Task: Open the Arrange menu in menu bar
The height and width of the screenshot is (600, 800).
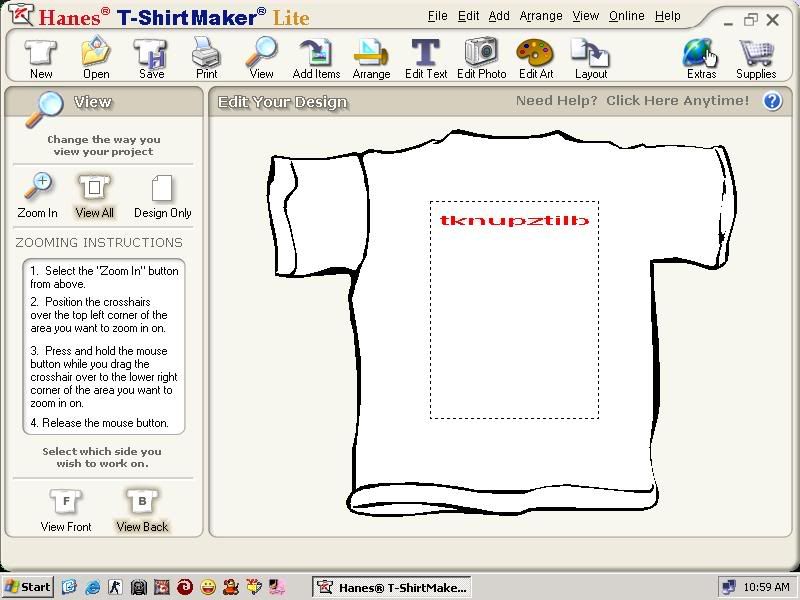Action: pos(542,16)
